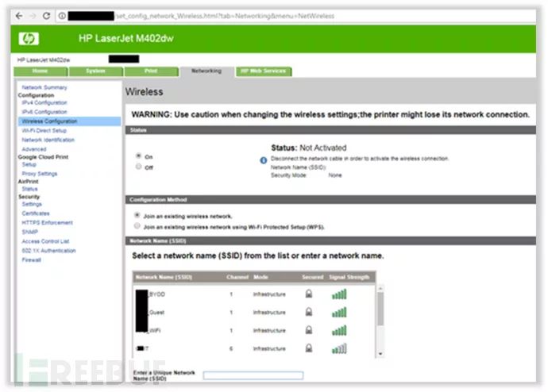The height and width of the screenshot is (392, 548).
Task: Open IPv4 Configuration link
Action: [44, 102]
